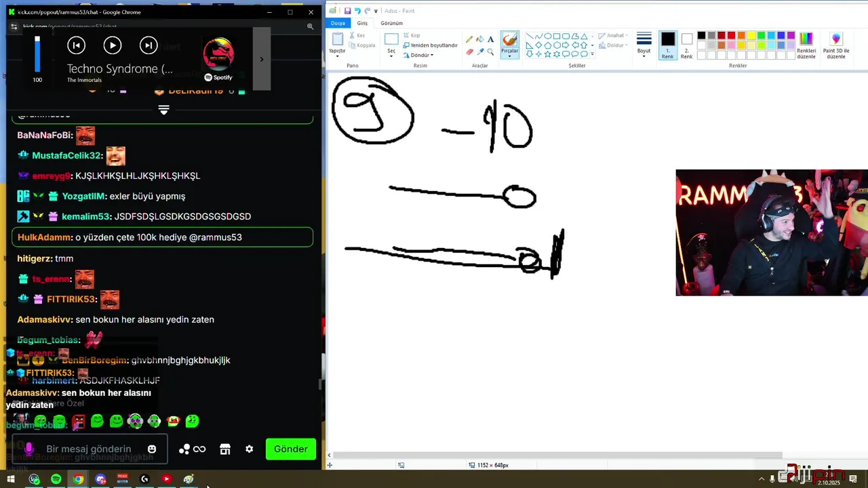The image size is (868, 488).
Task: Click username kemalim53 in chat
Action: [85, 216]
